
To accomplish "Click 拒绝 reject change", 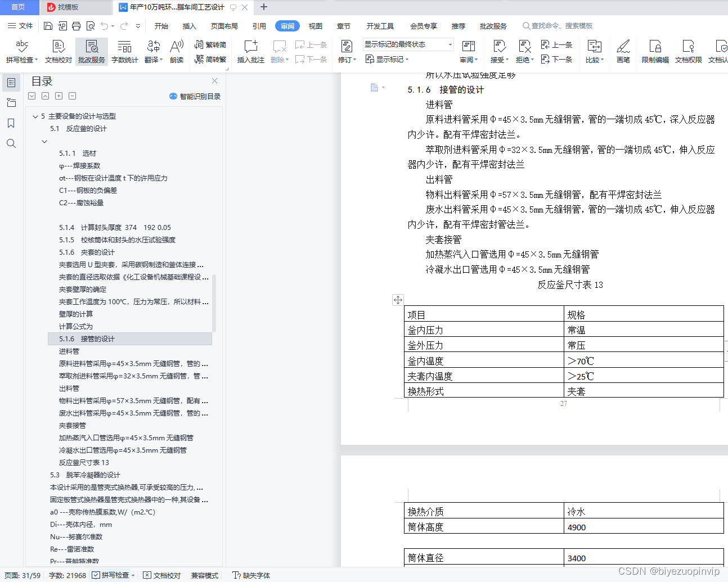I will 524,51.
